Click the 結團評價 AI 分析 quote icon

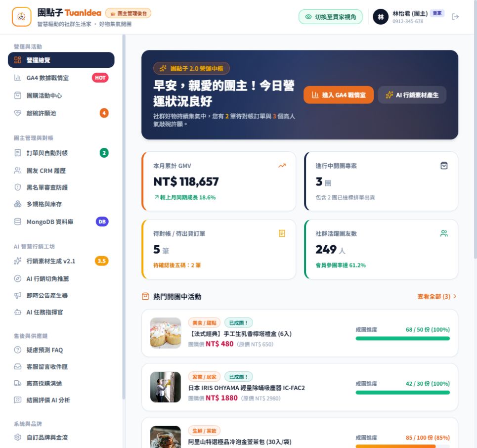tap(18, 400)
